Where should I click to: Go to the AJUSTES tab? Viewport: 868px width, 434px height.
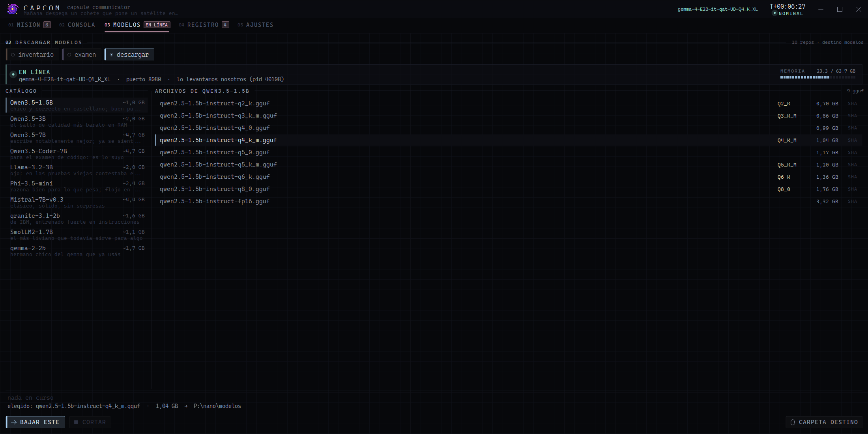coord(255,25)
